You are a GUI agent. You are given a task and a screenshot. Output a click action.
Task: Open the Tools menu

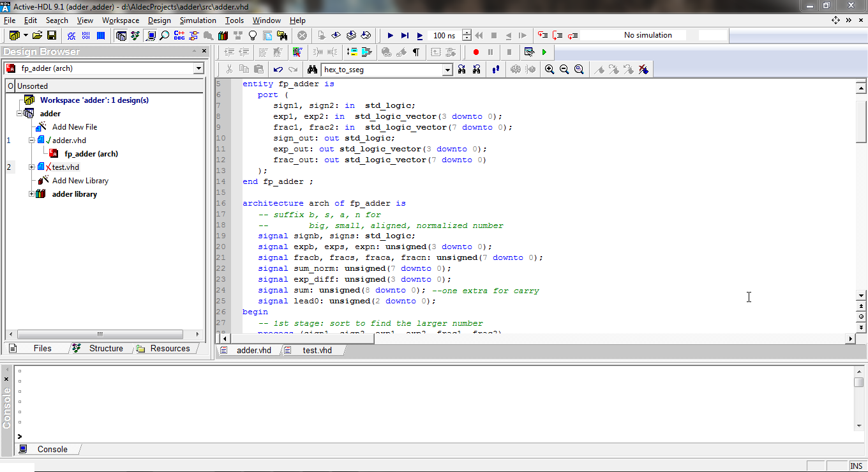[x=234, y=20]
